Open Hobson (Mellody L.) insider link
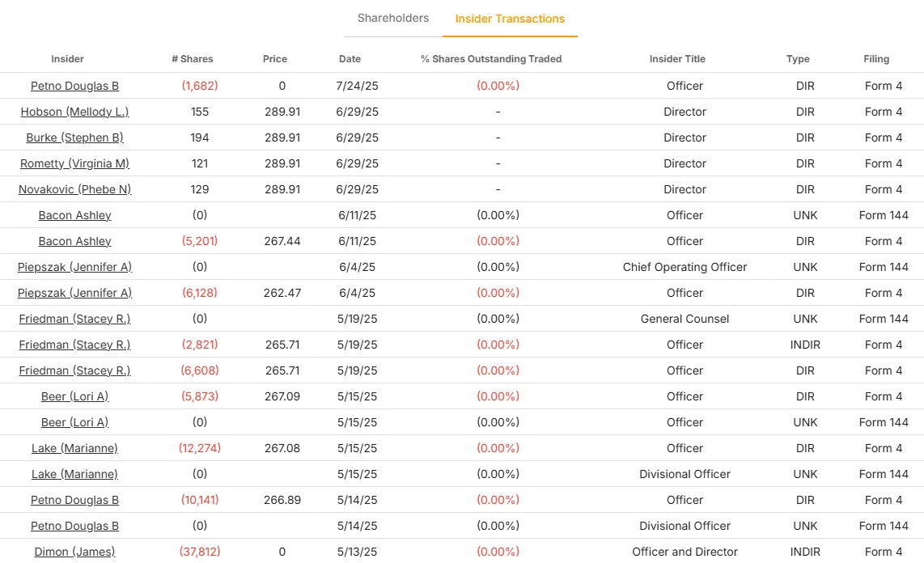924x563 pixels. [x=74, y=112]
